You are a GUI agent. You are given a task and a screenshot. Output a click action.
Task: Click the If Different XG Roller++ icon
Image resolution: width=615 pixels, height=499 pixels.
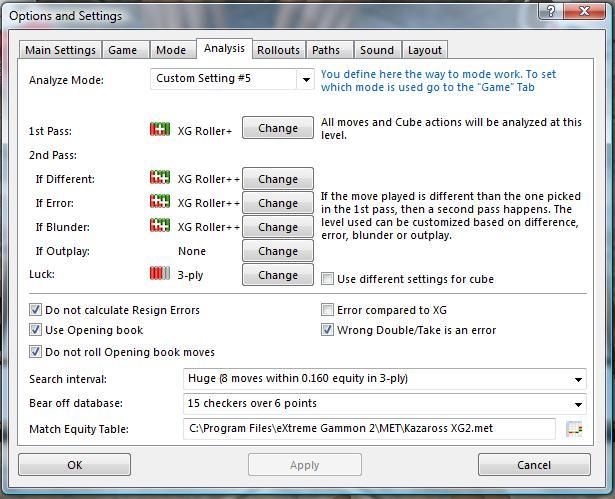click(160, 178)
